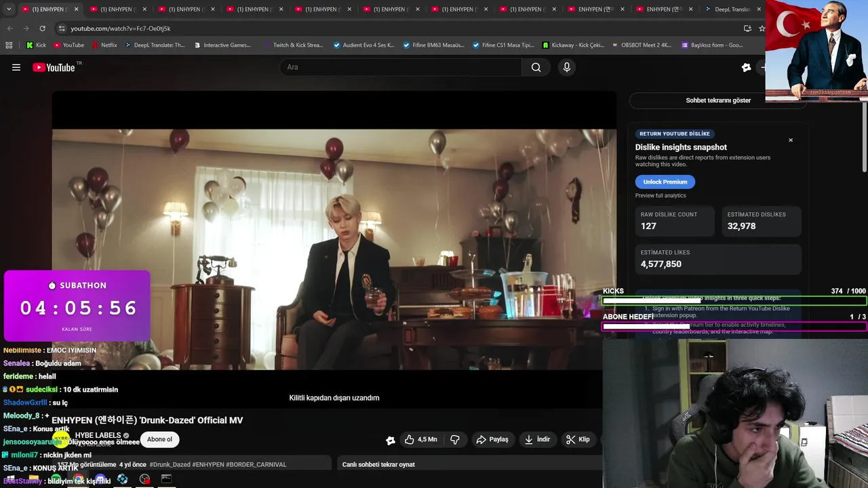Click the install/cast icon in address bar
Viewport: 868px width, 488px height.
click(747, 28)
